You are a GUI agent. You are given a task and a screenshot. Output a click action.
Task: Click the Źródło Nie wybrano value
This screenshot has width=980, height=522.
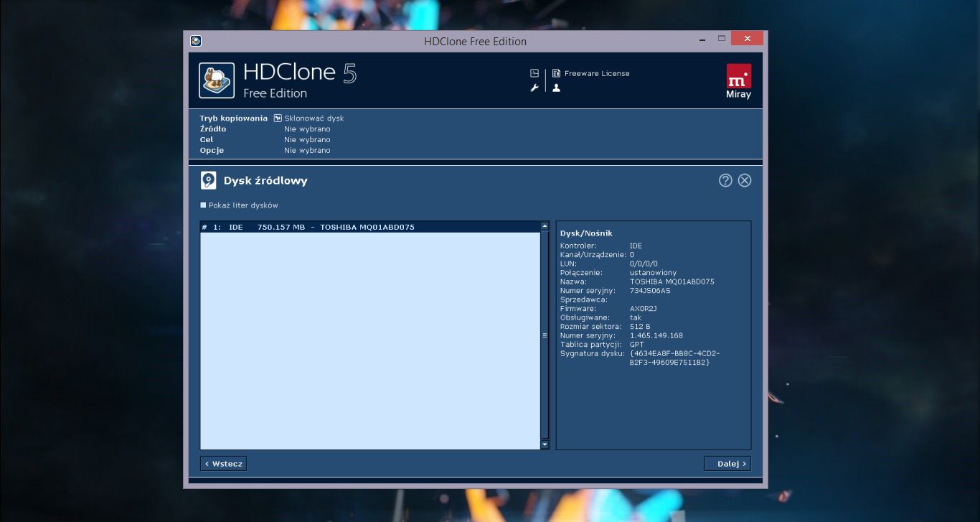(x=307, y=129)
